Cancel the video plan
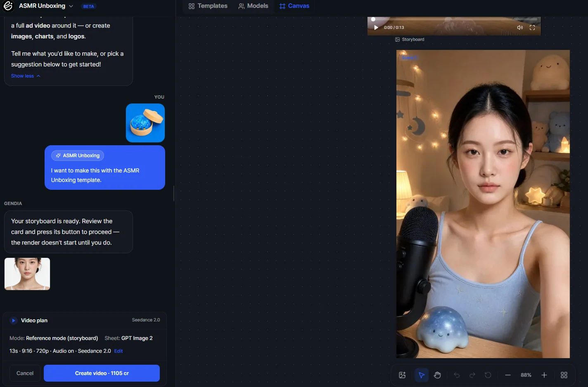 pos(25,373)
